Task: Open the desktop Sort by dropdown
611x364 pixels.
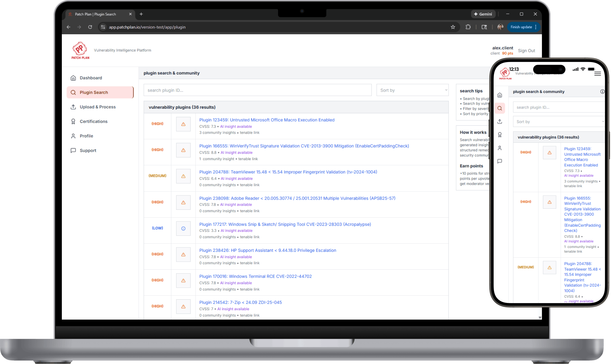Action: click(x=412, y=90)
